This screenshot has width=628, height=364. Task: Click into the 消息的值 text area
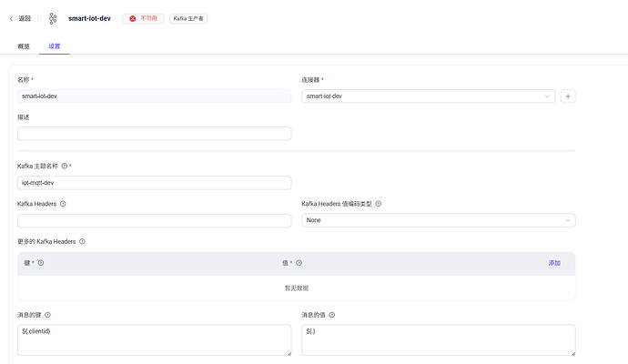click(438, 340)
